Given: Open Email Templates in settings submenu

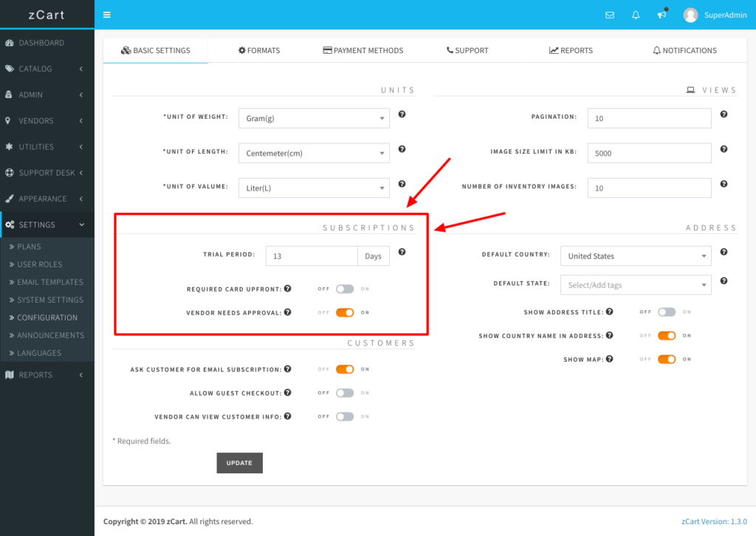Looking at the screenshot, I should click(x=49, y=282).
